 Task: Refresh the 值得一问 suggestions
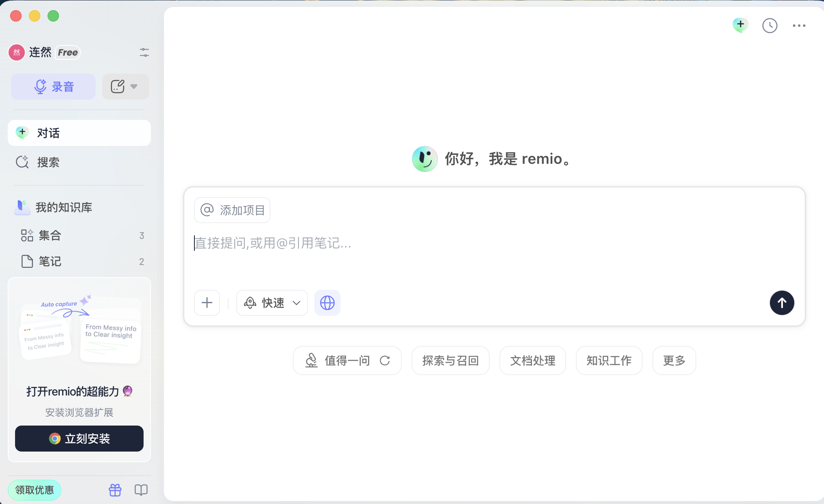click(385, 361)
